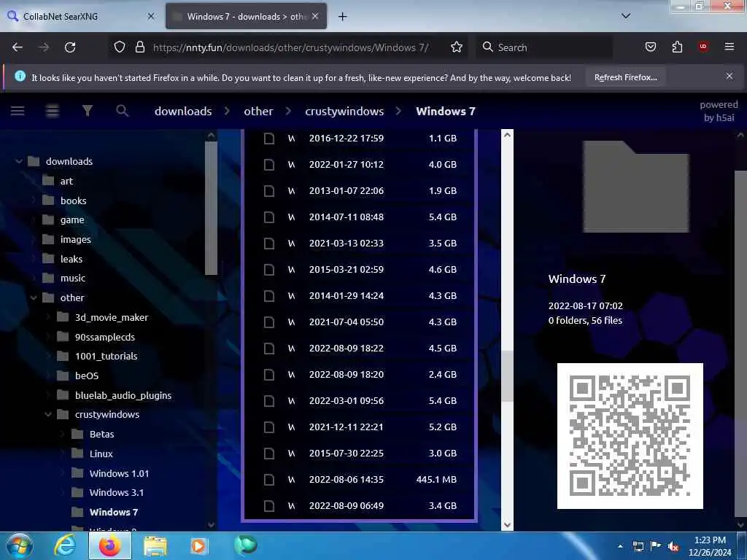The image size is (747, 560).
Task: Launch Internet Explorer from taskbar
Action: pos(65,545)
